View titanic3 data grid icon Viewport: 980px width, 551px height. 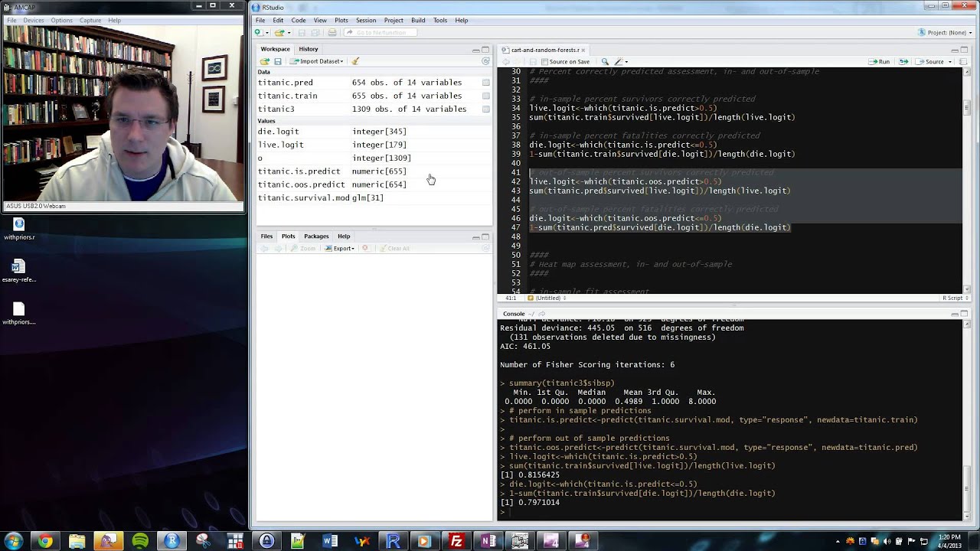coord(485,109)
